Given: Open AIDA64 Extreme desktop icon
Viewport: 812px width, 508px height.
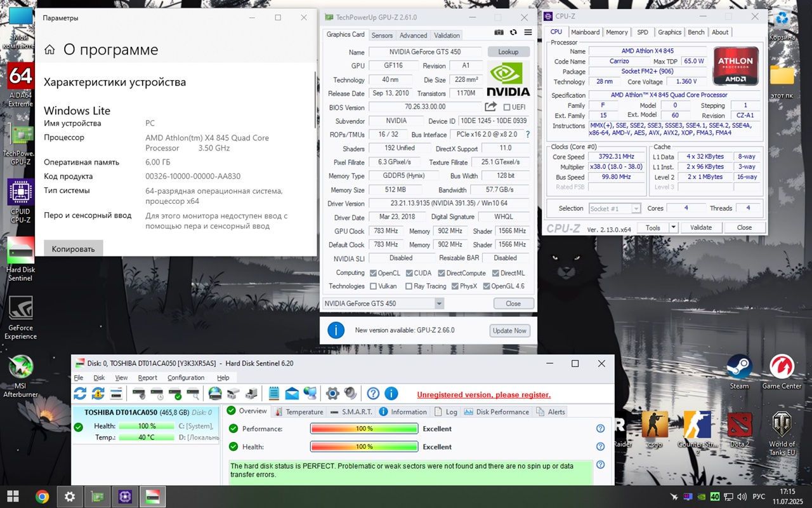Looking at the screenshot, I should coord(20,86).
